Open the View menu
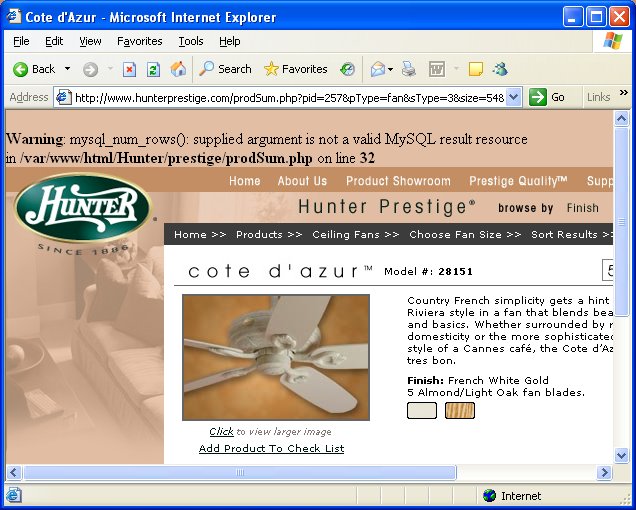This screenshot has height=510, width=636. coord(90,41)
